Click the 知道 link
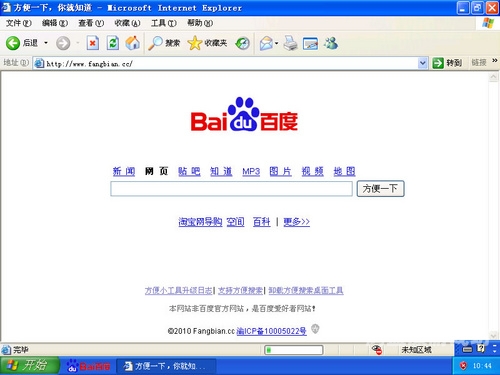Viewport: 500px width, 375px height. [x=221, y=171]
